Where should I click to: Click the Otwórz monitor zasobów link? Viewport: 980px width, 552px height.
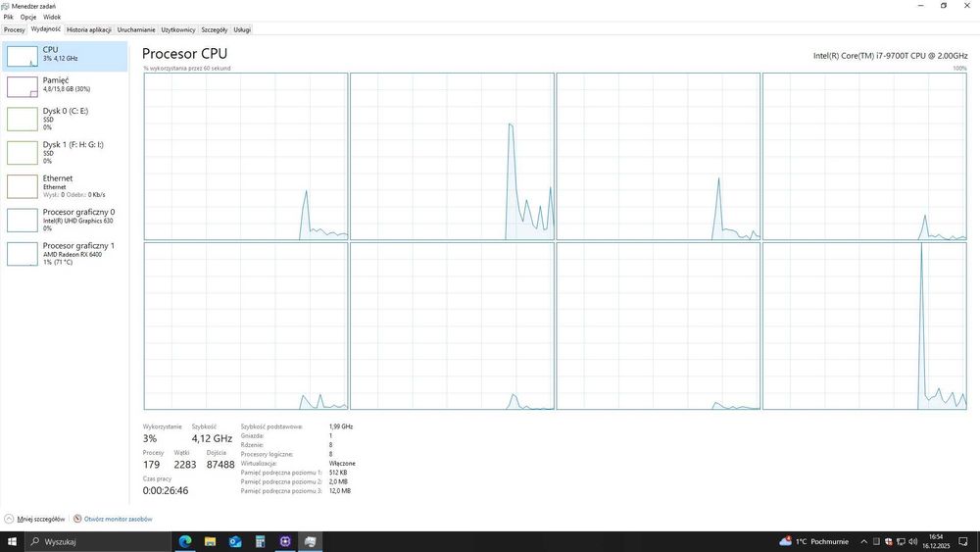coord(119,519)
